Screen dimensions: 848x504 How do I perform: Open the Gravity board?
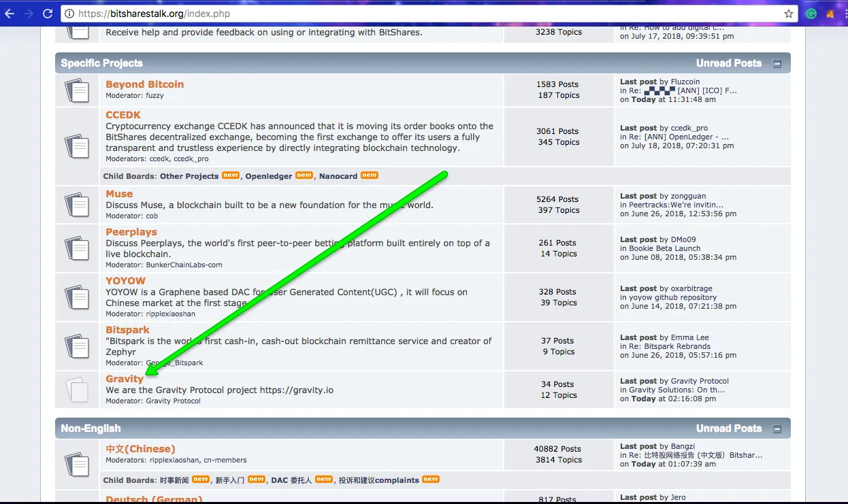(x=125, y=379)
